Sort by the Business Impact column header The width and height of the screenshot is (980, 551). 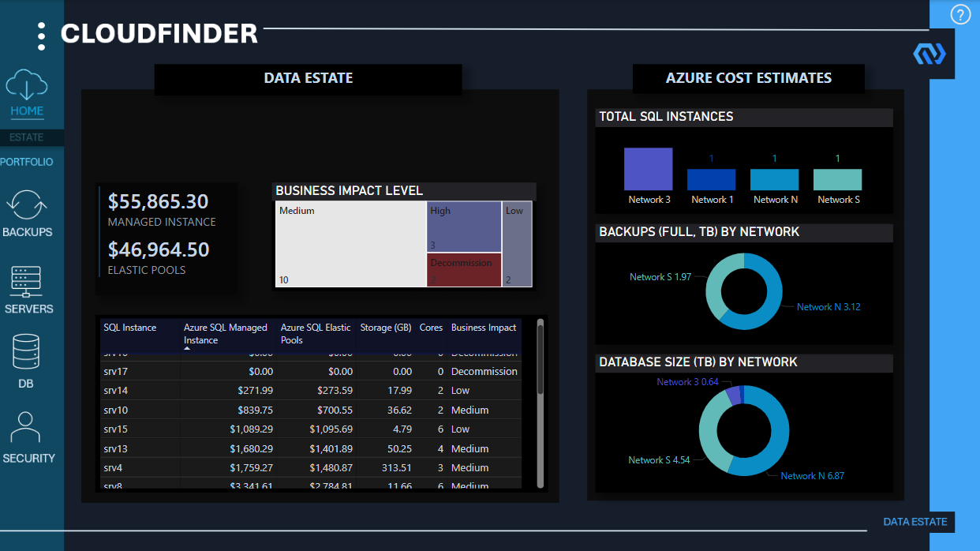[484, 328]
